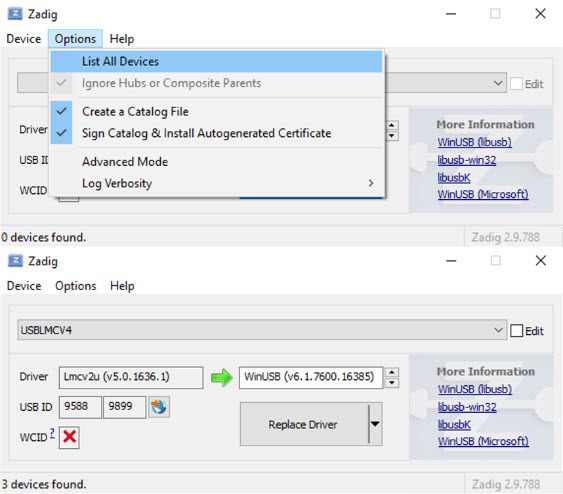
Task: Click the WinUSB target driver field
Action: (311, 377)
